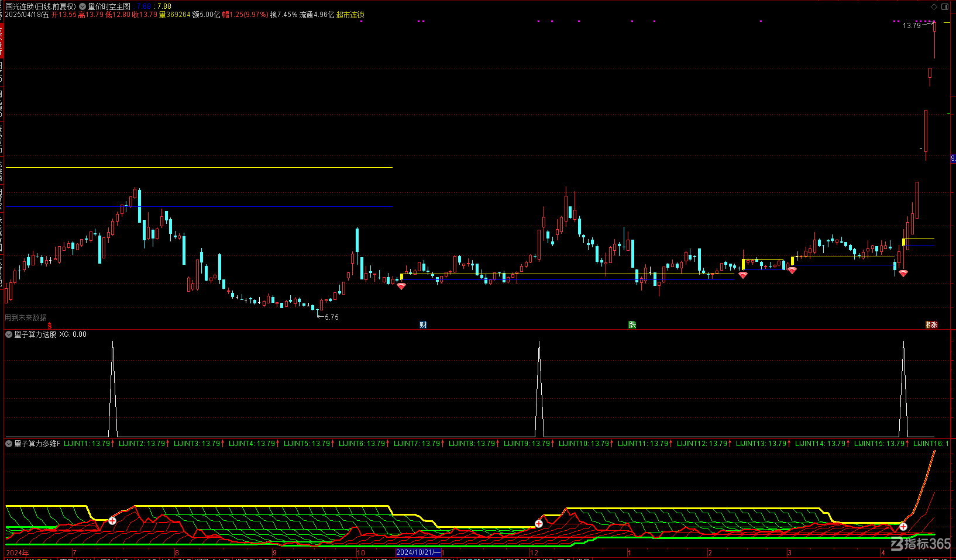Click the first white signal spike near July
Image resolution: width=956 pixels, height=560 pixels.
(113, 389)
